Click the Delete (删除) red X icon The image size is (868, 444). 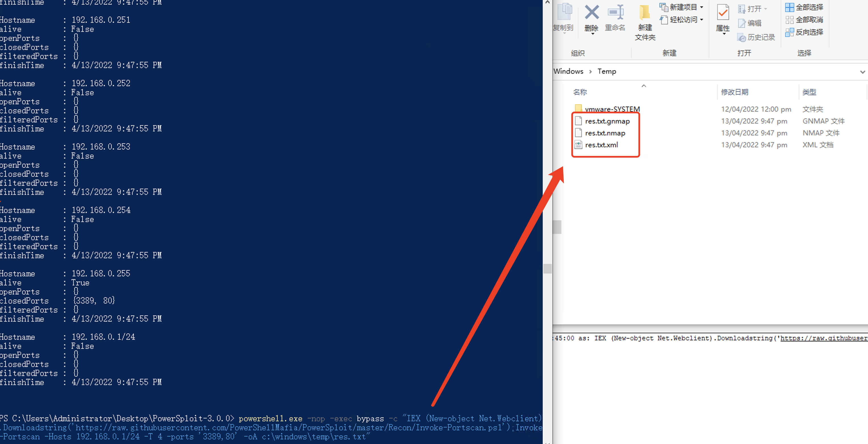click(x=591, y=12)
